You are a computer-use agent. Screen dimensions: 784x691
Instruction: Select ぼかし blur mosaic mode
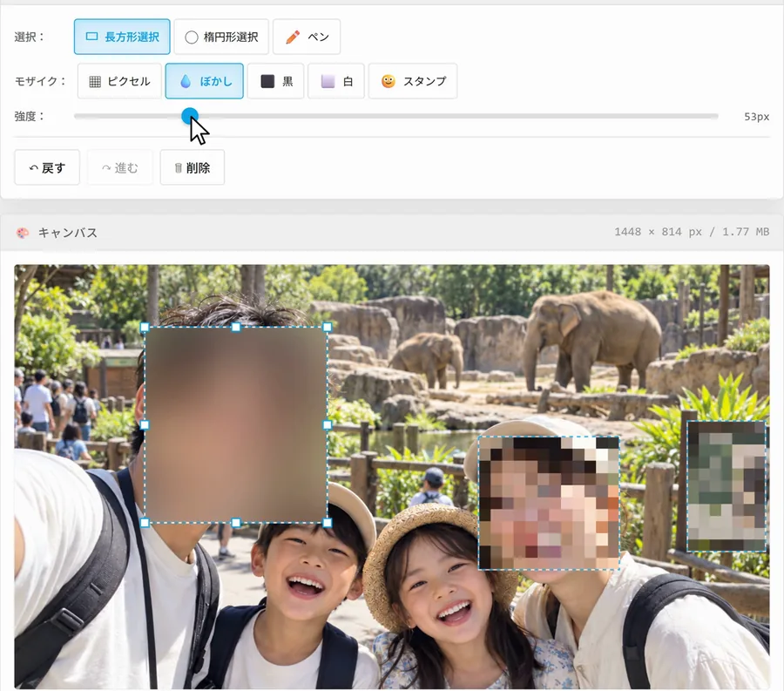click(205, 81)
